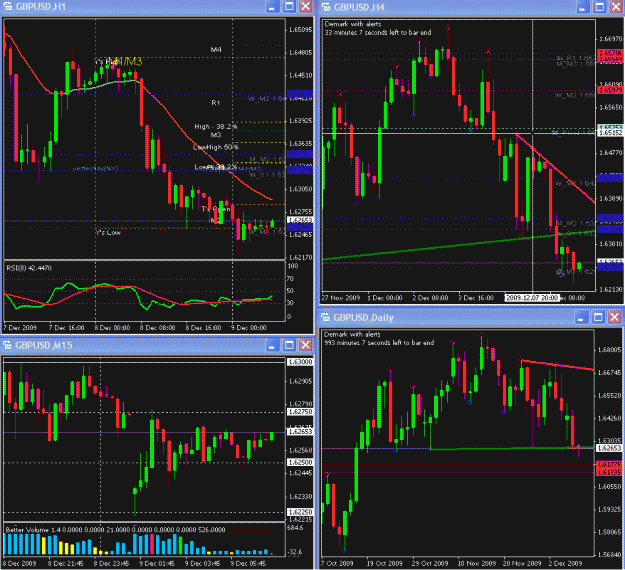Click the GBPUSD,H1 window chart icon
Screen dimensions: 625x570
click(x=7, y=7)
